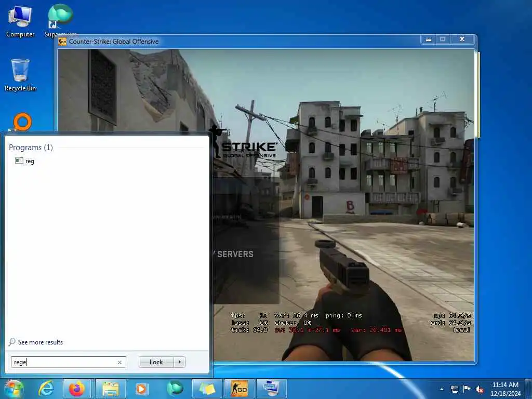Click the SERVERS menu entry in CS:GO
532x399 pixels.
tap(235, 254)
